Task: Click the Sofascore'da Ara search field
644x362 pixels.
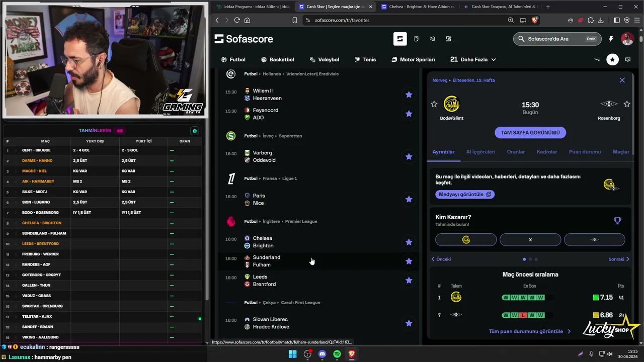Action: (557, 39)
